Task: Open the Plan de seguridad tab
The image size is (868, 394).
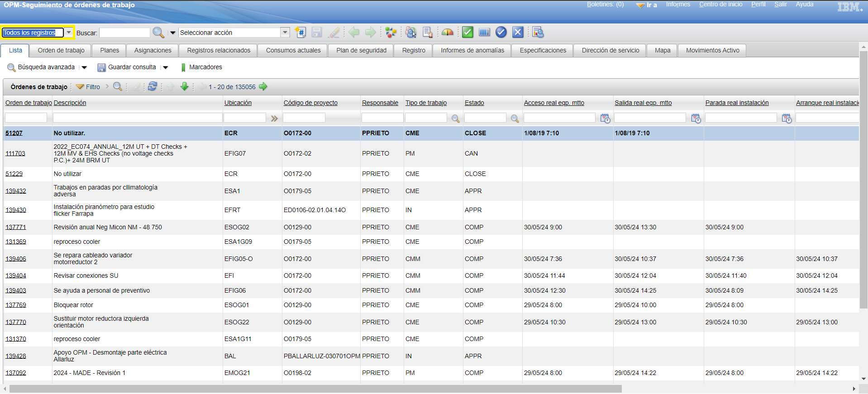Action: pos(361,50)
